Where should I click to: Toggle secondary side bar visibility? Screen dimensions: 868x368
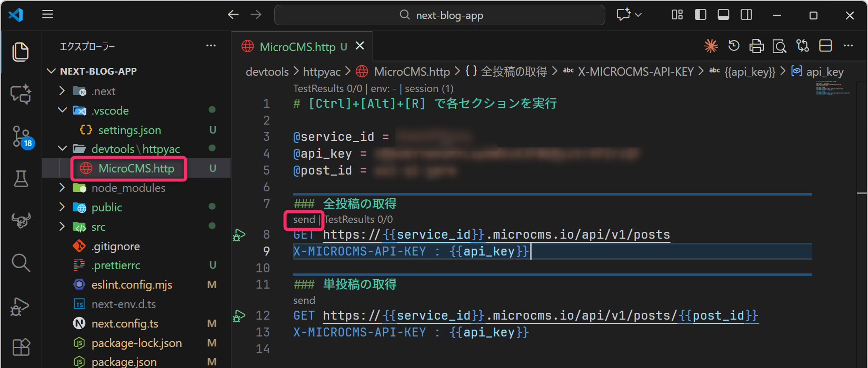tap(746, 15)
